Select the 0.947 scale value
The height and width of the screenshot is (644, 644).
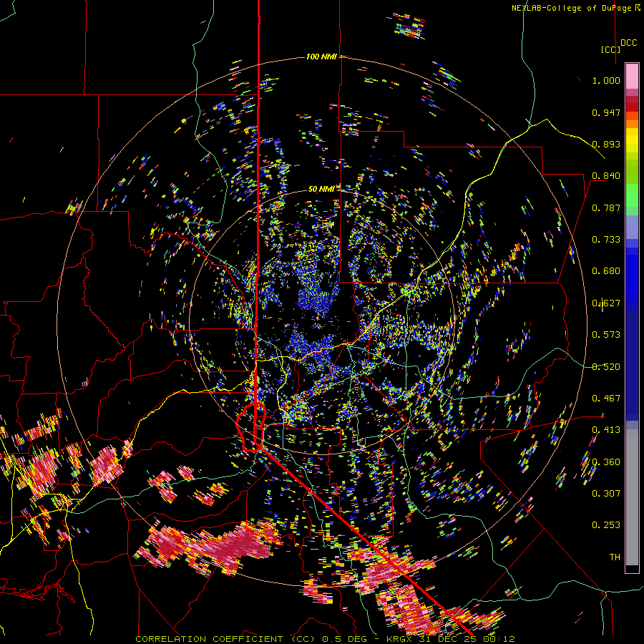[606, 112]
